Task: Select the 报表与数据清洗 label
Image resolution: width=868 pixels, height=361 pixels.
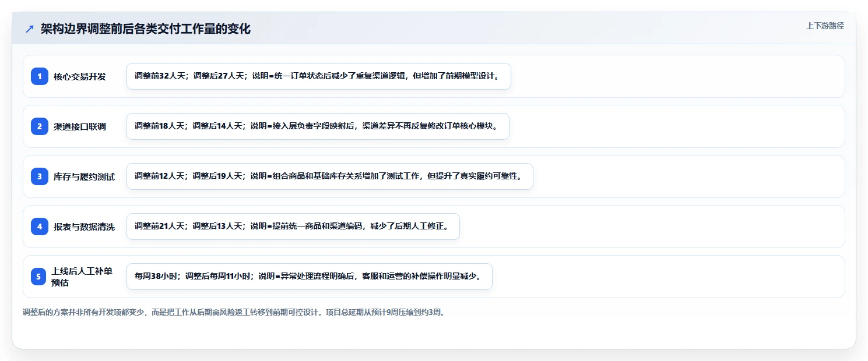Action: (x=85, y=226)
